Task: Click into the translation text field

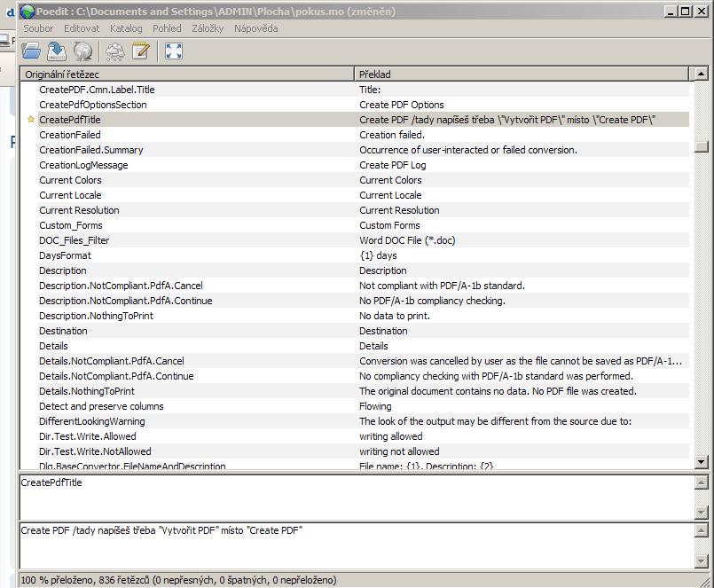Action: coord(355,545)
